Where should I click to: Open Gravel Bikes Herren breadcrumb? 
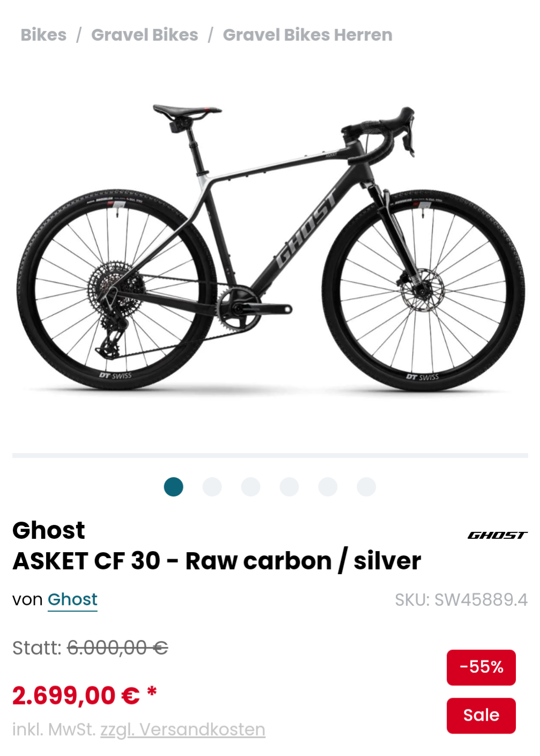[307, 35]
